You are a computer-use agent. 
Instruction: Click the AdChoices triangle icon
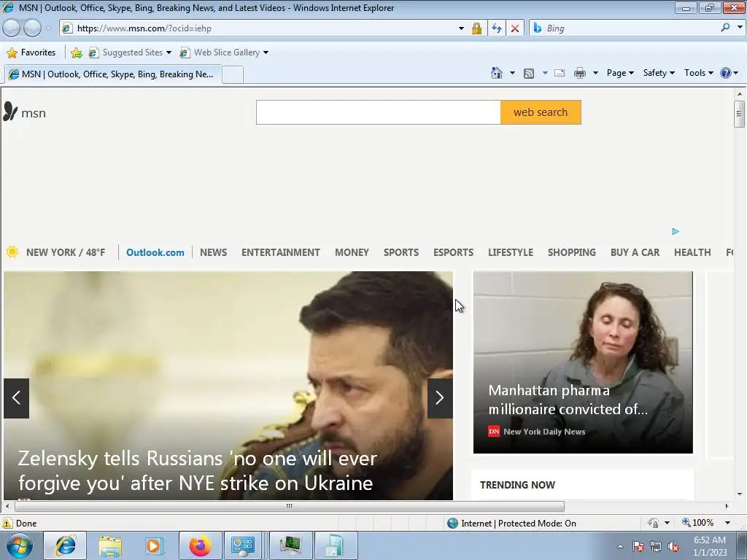(676, 231)
